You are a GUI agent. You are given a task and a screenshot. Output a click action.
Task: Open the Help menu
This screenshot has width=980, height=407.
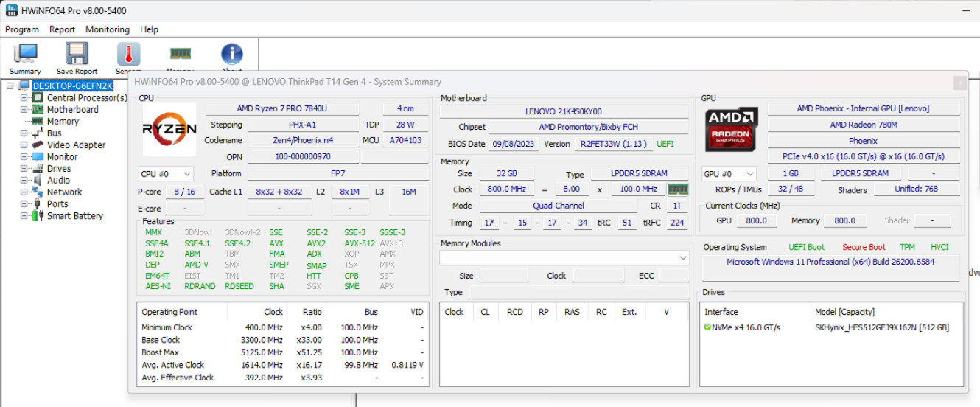pos(150,29)
